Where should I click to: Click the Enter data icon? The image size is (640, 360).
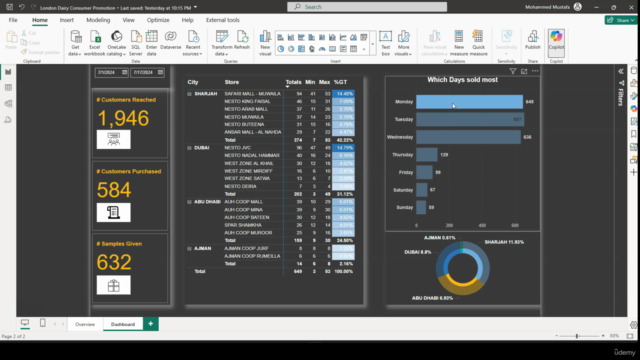tap(151, 42)
